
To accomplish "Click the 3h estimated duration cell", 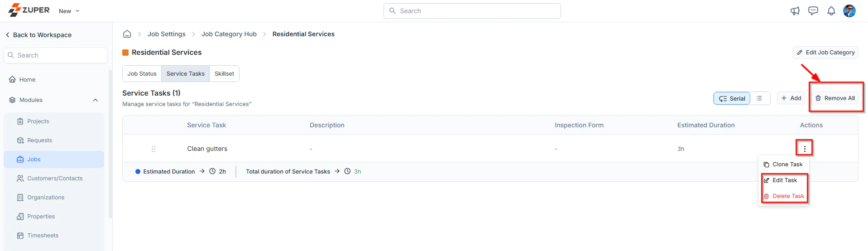I will (x=681, y=149).
